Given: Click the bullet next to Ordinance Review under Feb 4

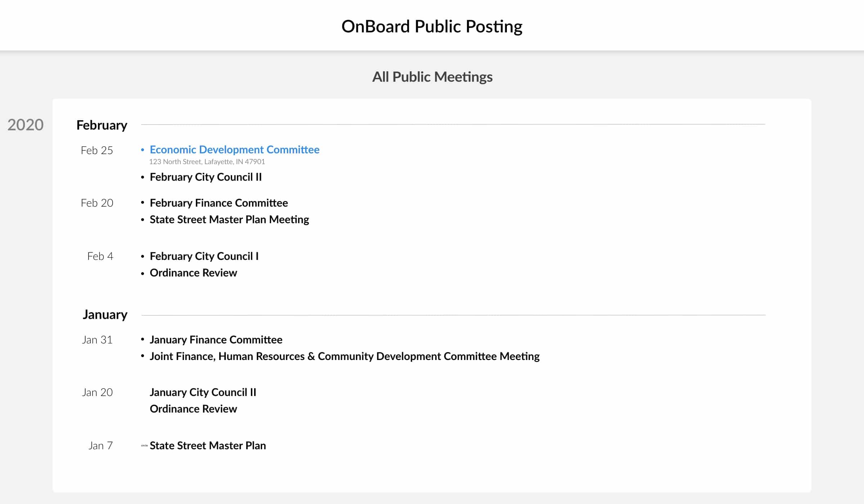Looking at the screenshot, I should (x=143, y=273).
